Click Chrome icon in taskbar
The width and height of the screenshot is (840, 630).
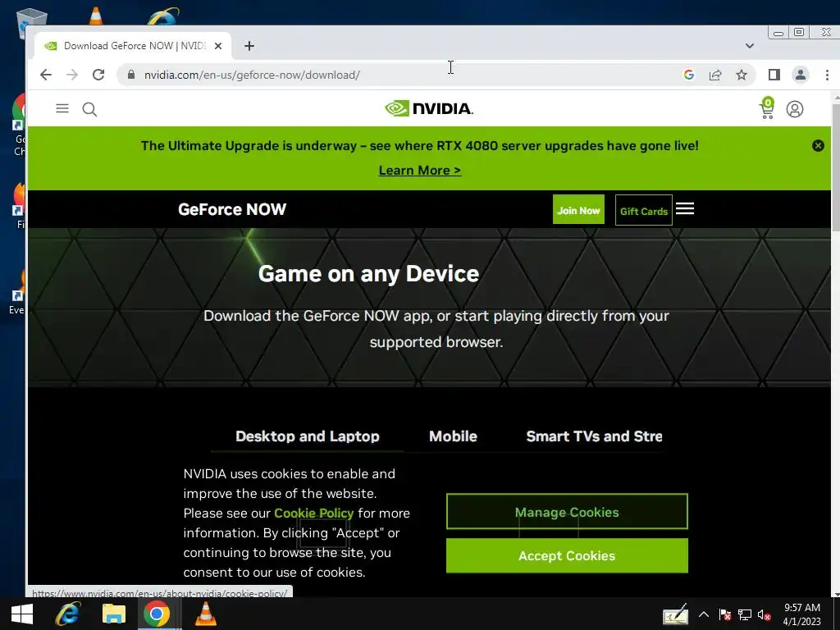tap(157, 614)
